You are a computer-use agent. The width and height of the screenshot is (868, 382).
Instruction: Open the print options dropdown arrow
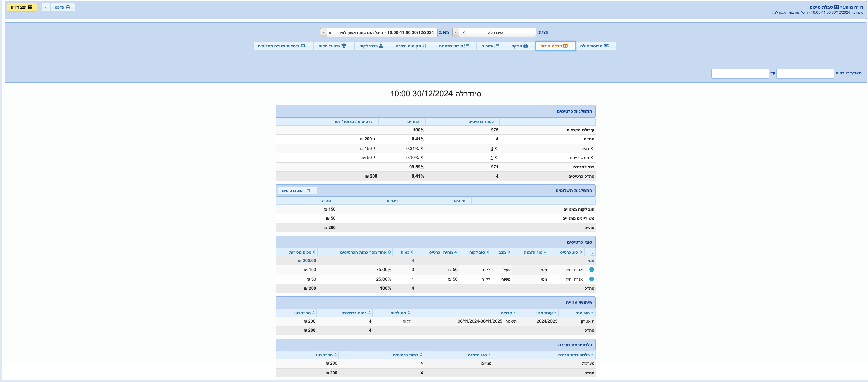[46, 7]
